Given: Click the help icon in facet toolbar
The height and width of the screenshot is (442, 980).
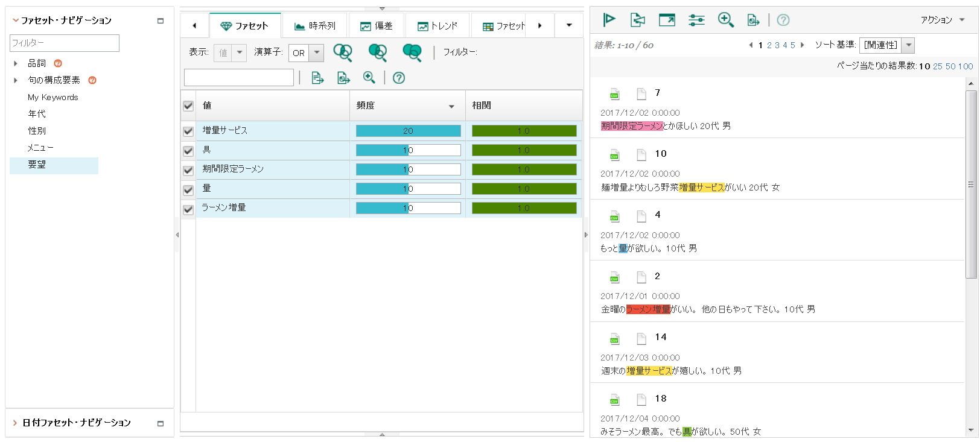Looking at the screenshot, I should click(399, 78).
